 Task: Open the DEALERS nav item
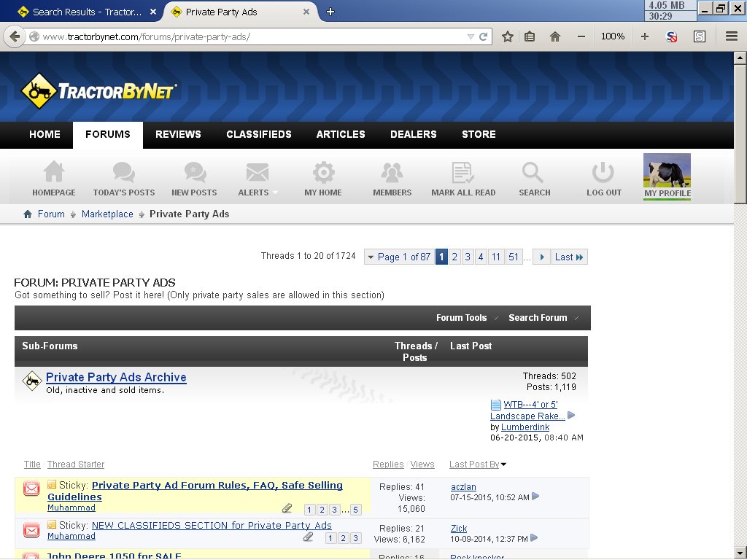pyautogui.click(x=414, y=135)
